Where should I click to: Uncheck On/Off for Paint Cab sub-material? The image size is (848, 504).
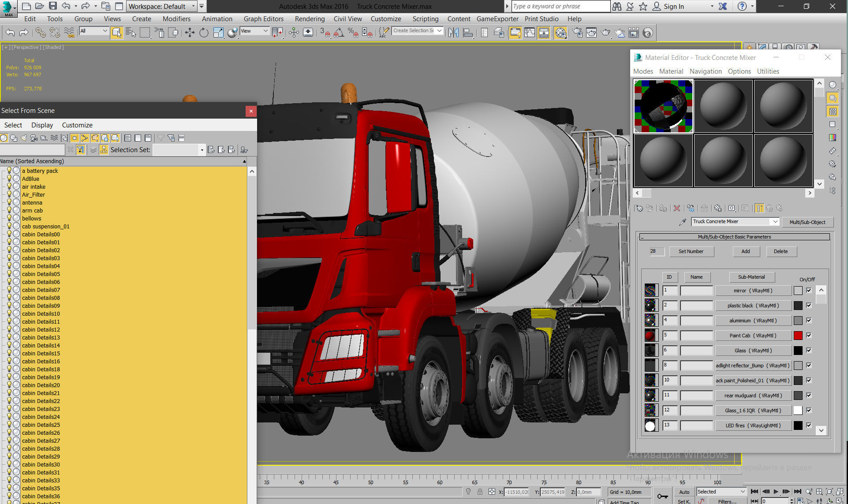[x=809, y=335]
